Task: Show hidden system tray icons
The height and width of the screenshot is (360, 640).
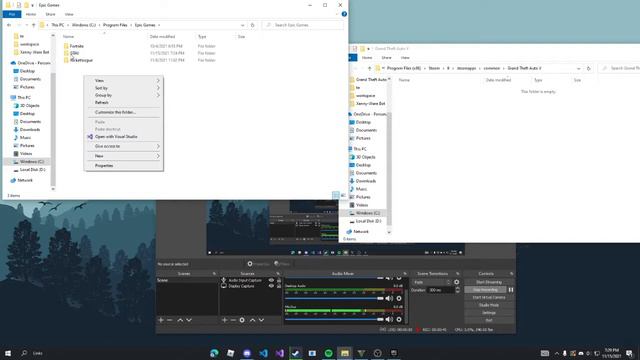Action: [x=556, y=353]
